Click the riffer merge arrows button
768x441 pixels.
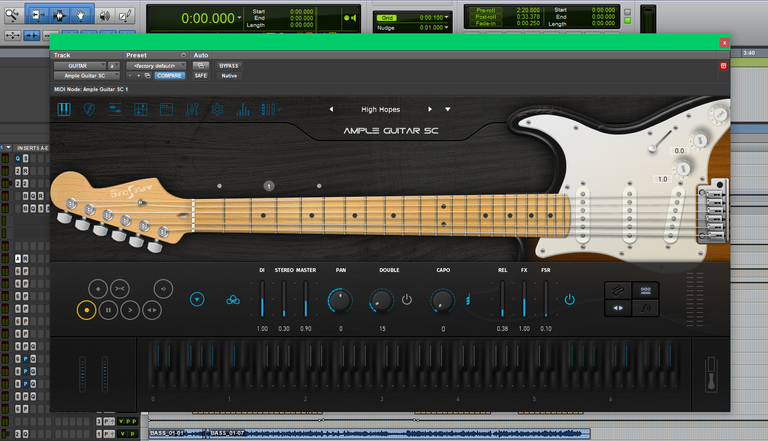[120, 289]
